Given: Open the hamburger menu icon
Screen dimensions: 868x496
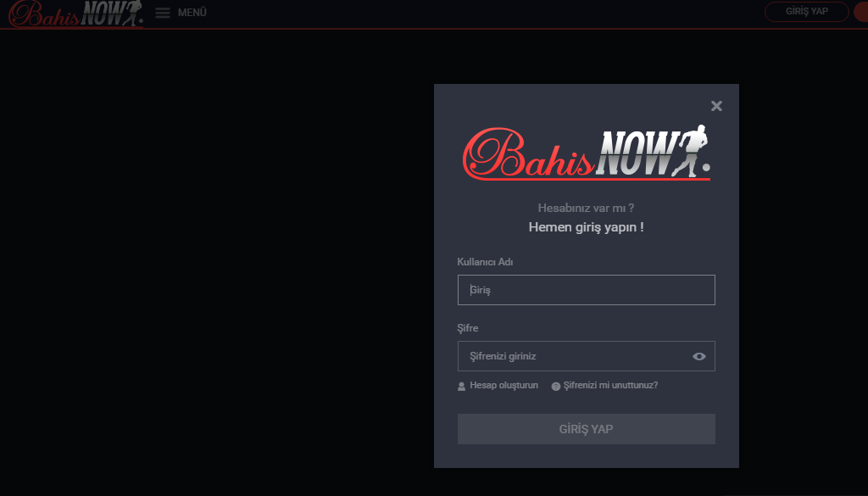Looking at the screenshot, I should [162, 12].
